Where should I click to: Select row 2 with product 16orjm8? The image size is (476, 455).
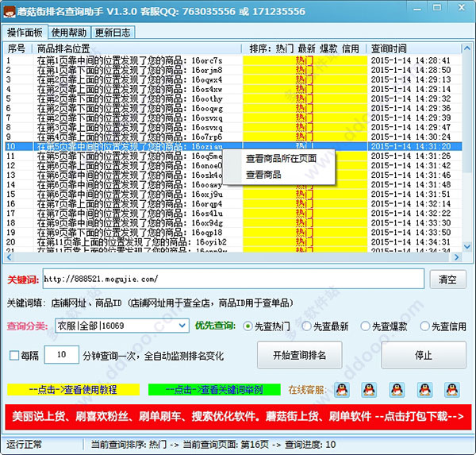pyautogui.click(x=233, y=70)
